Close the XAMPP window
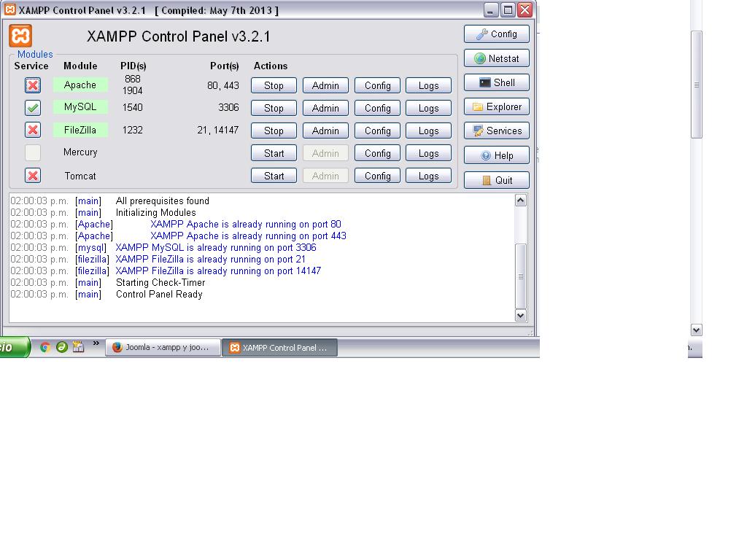747x560 pixels. pos(525,9)
